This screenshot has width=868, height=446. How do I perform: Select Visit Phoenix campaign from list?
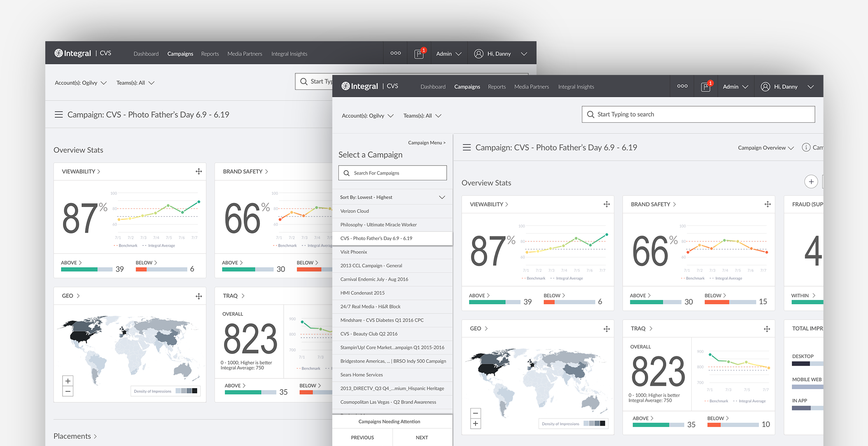point(353,252)
